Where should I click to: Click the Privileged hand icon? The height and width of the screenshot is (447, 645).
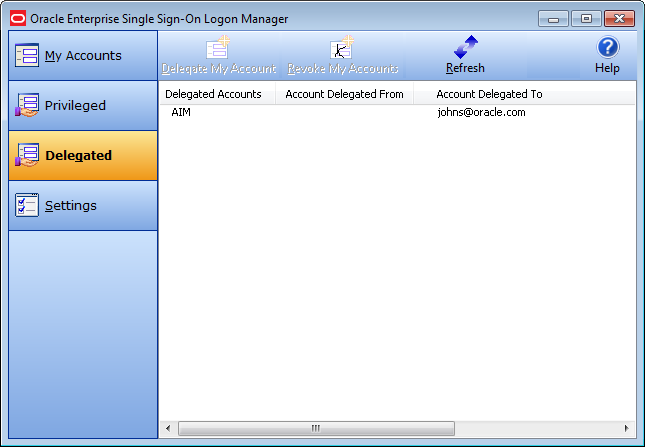tap(27, 105)
